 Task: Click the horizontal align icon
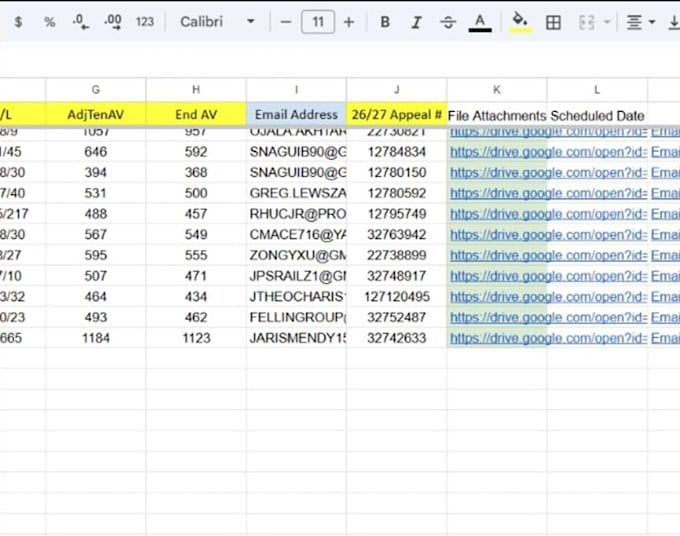[x=634, y=22]
